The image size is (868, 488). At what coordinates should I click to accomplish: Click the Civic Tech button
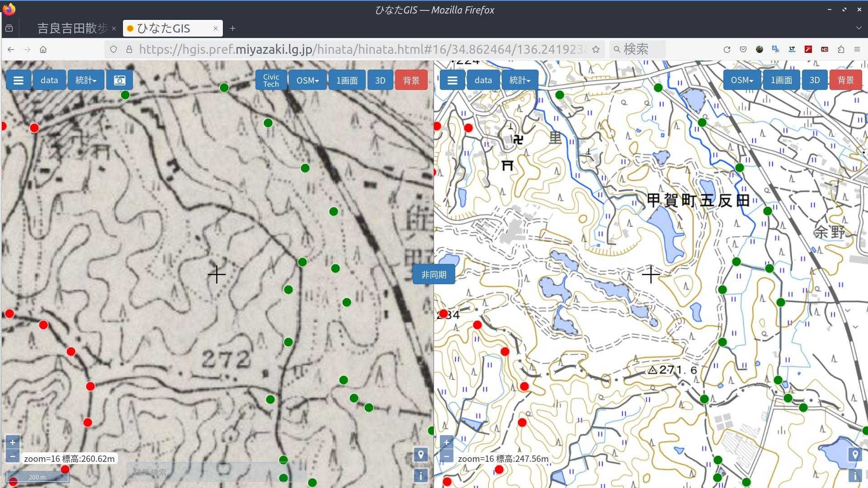pos(271,80)
